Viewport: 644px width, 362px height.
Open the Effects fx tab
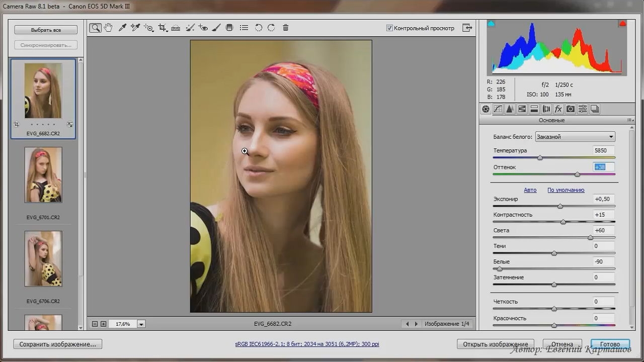(558, 109)
